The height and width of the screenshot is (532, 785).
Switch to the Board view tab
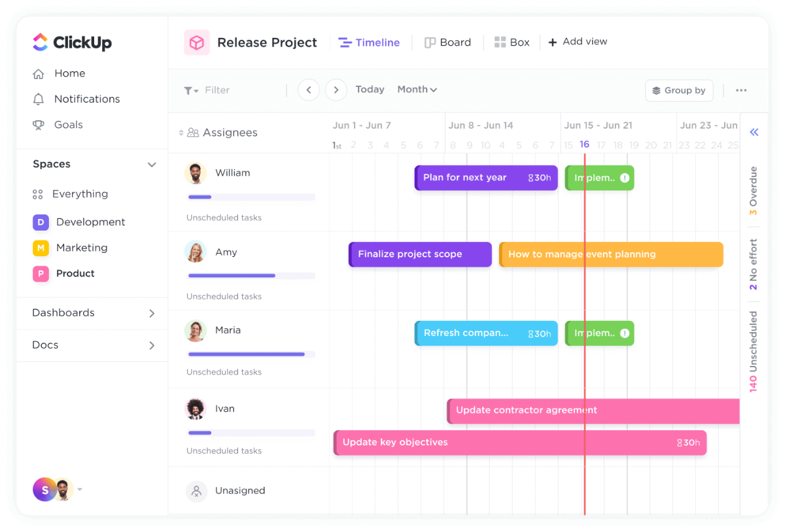click(448, 42)
